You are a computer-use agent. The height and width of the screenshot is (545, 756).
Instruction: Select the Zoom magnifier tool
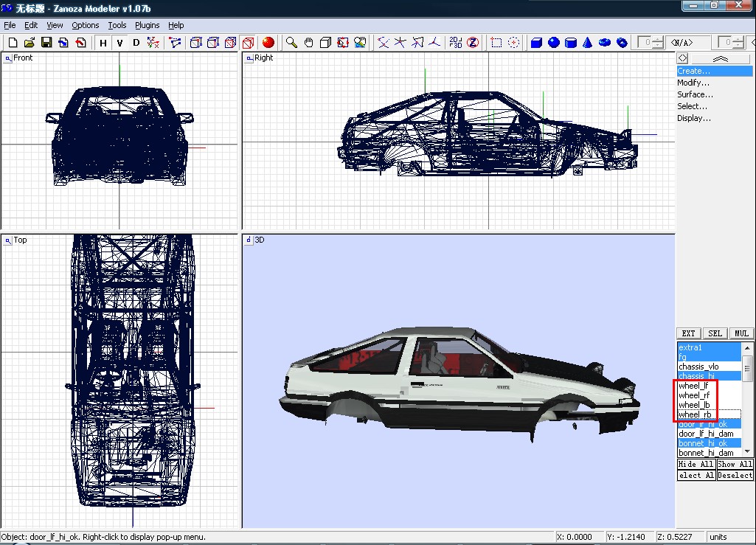pyautogui.click(x=292, y=43)
